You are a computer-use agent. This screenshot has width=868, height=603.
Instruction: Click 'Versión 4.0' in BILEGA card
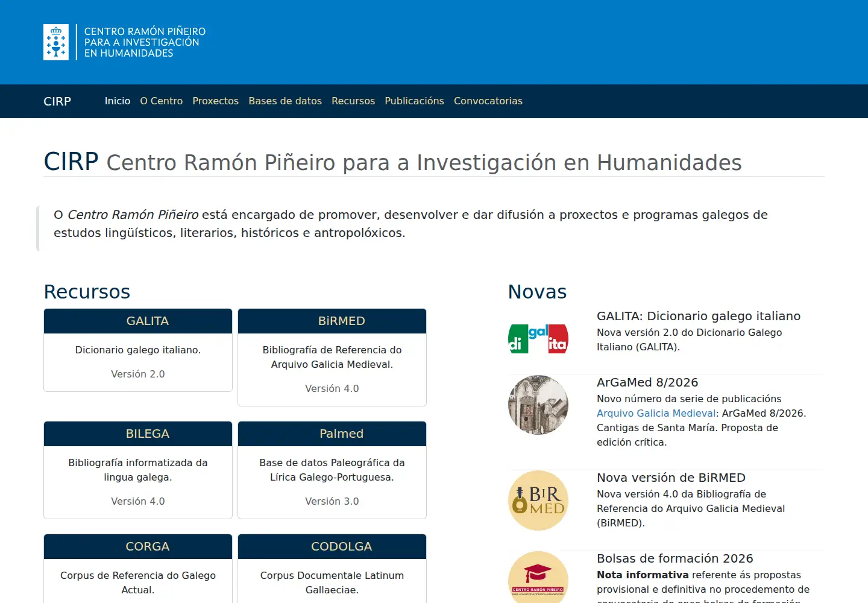138,501
